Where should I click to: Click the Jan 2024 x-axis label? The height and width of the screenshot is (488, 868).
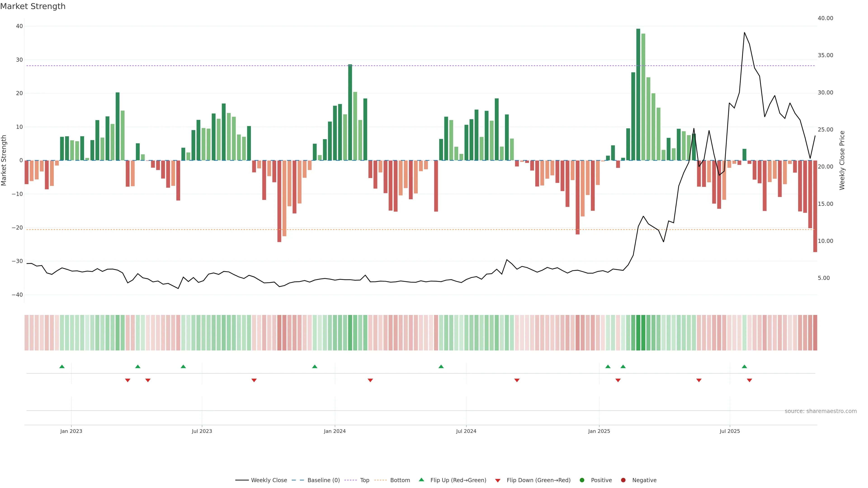click(x=335, y=431)
